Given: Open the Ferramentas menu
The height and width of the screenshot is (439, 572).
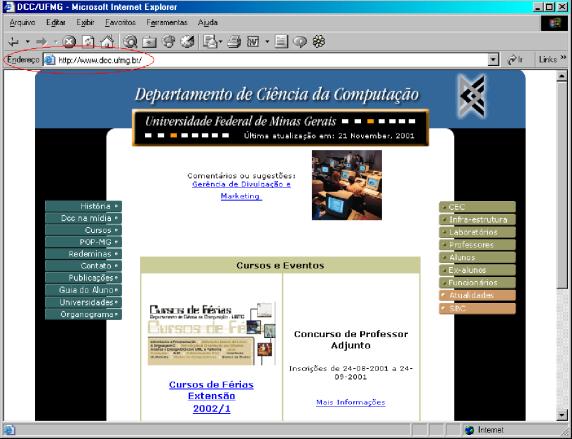Looking at the screenshot, I should (167, 23).
